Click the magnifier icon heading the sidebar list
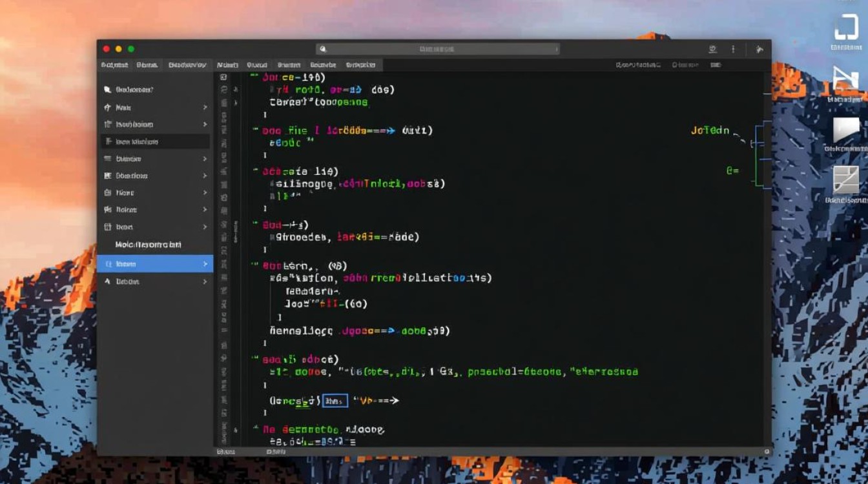The height and width of the screenshot is (484, 868). (x=107, y=90)
